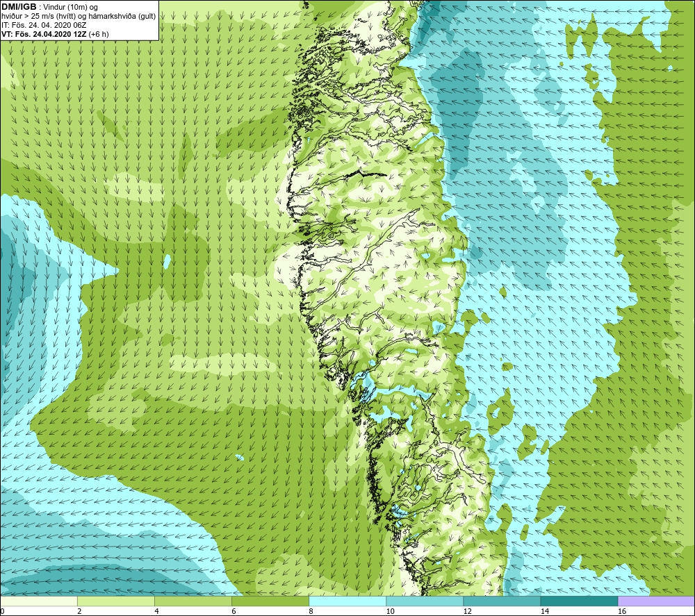Image resolution: width=695 pixels, height=616 pixels.
Task: Click the '4' label on the color scale
Action: click(156, 611)
